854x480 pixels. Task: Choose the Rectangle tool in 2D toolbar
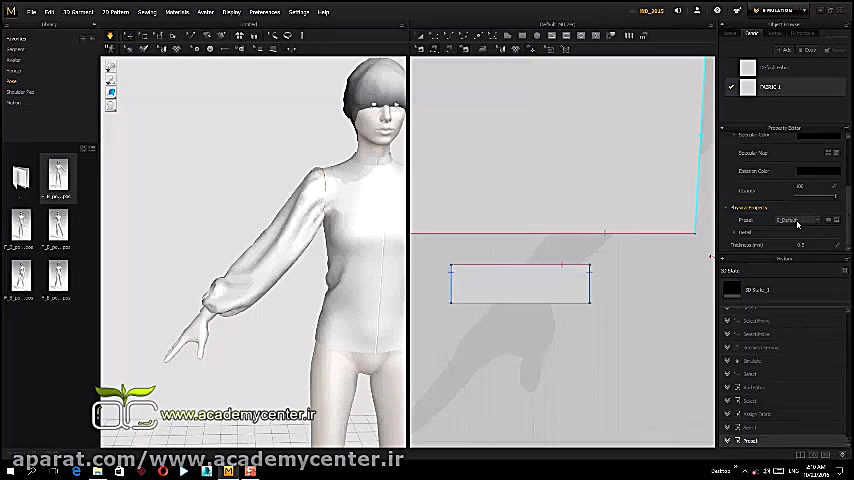pos(522,36)
